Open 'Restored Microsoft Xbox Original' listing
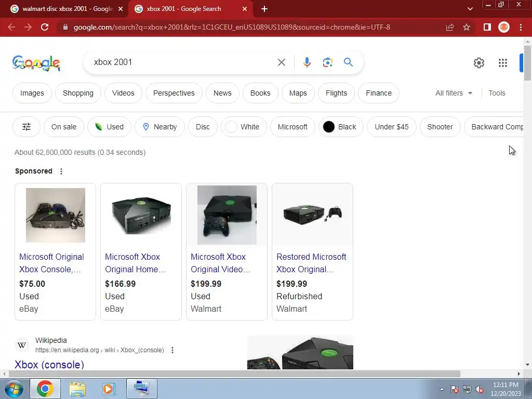Image resolution: width=532 pixels, height=399 pixels. point(311,263)
